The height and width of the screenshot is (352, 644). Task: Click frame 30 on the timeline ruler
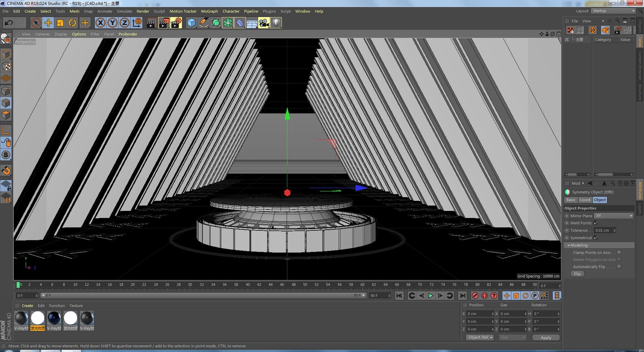pos(190,285)
